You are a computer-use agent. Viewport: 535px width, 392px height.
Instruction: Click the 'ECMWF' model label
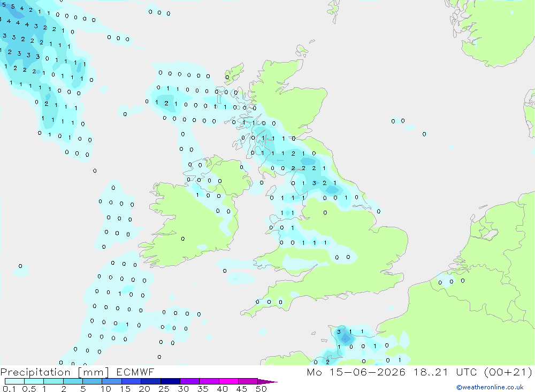tap(135, 372)
